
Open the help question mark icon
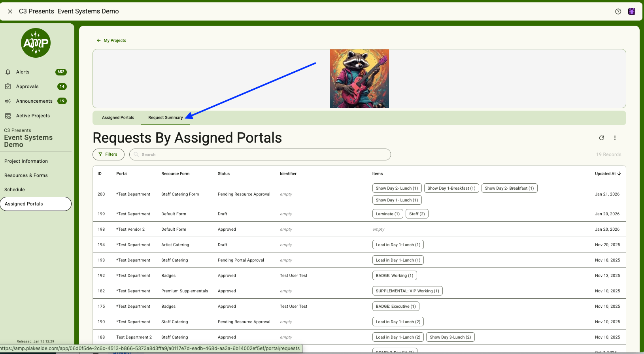618,11
